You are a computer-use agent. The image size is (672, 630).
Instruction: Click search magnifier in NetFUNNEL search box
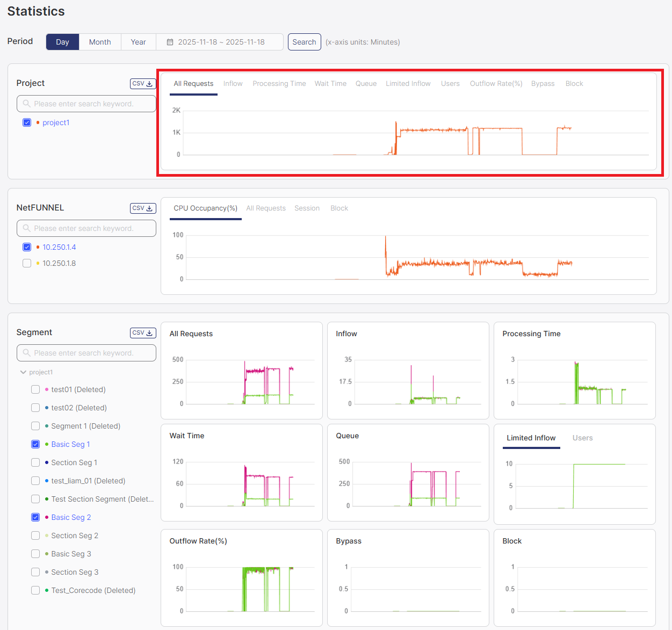point(26,228)
